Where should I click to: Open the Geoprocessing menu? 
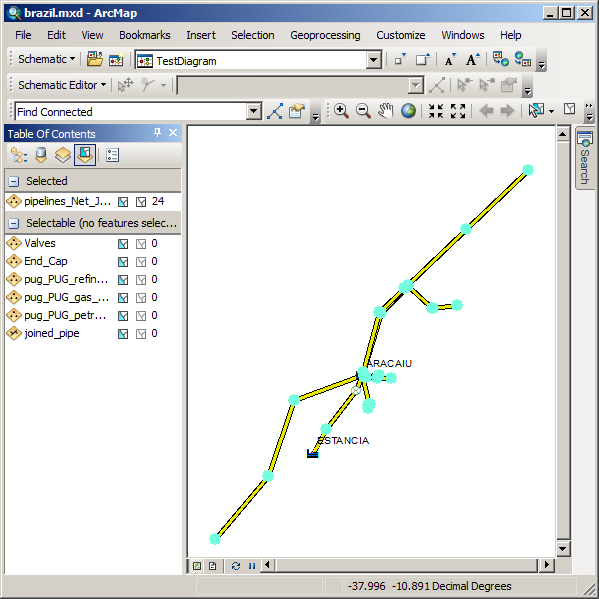coord(325,35)
